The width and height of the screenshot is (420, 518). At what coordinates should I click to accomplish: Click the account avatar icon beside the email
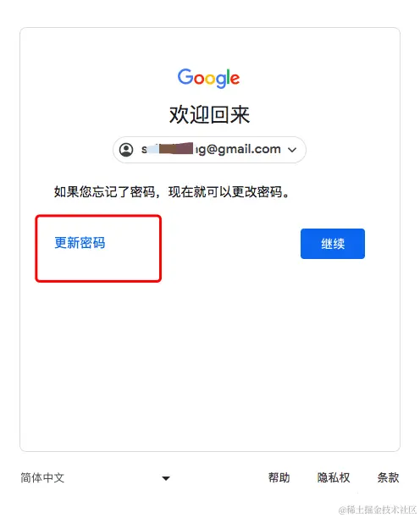click(126, 150)
